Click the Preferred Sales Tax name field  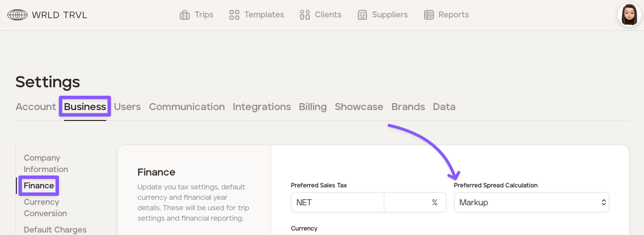coord(337,202)
